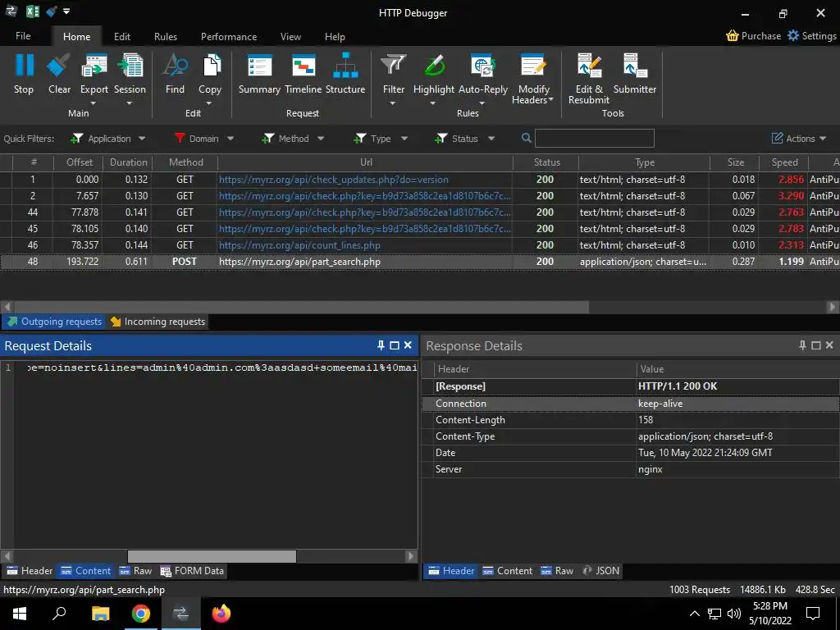Viewport: 840px width, 630px height.
Task: Open the quick access toolbar customize arrow
Action: [66, 11]
